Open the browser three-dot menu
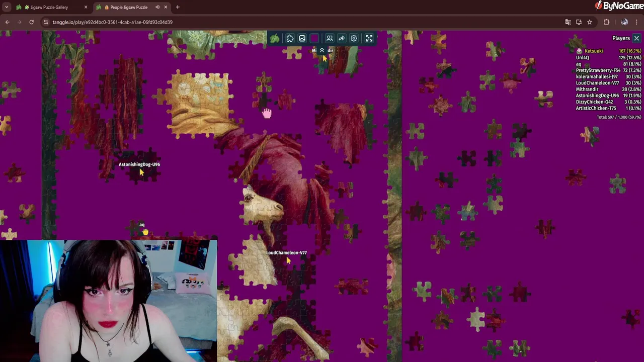 coord(636,22)
